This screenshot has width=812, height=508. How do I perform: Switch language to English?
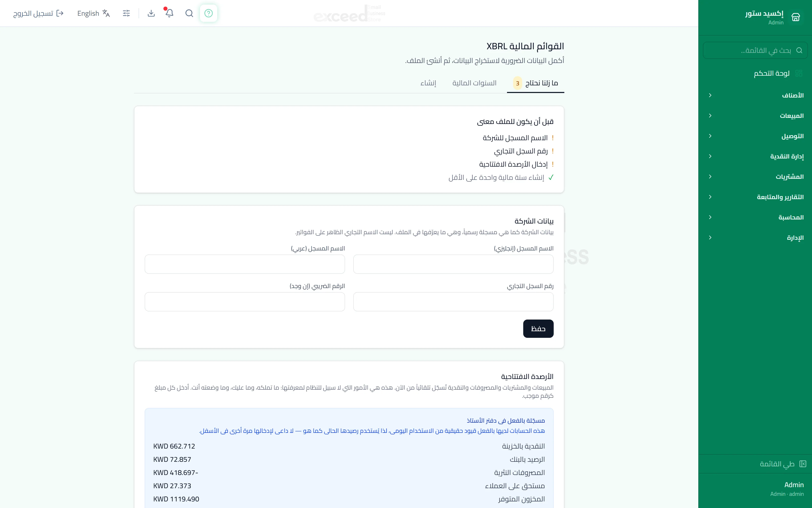[x=94, y=13]
